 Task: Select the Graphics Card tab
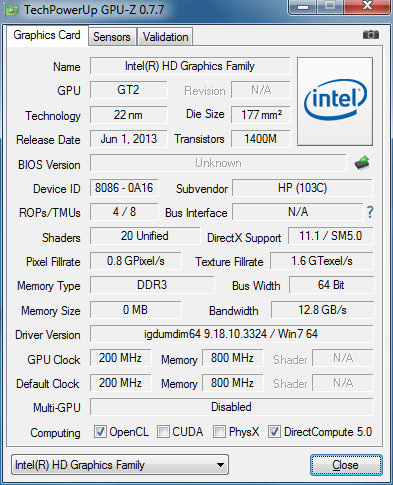pos(47,35)
